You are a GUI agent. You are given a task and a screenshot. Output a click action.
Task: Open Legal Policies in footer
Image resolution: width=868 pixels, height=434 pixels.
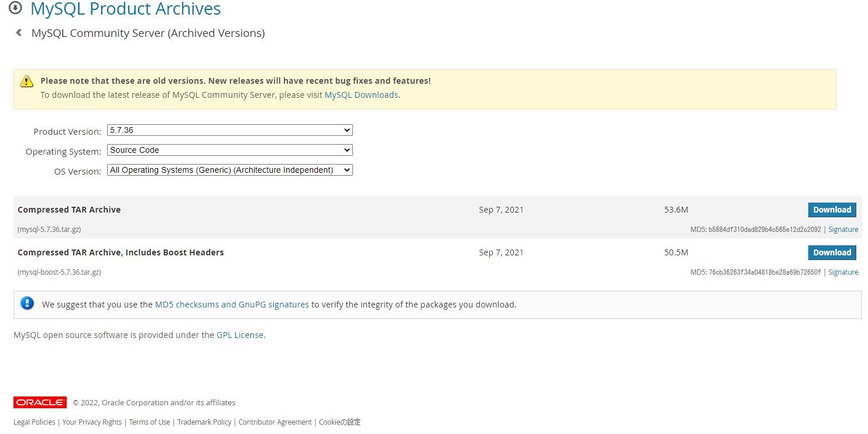coord(35,422)
